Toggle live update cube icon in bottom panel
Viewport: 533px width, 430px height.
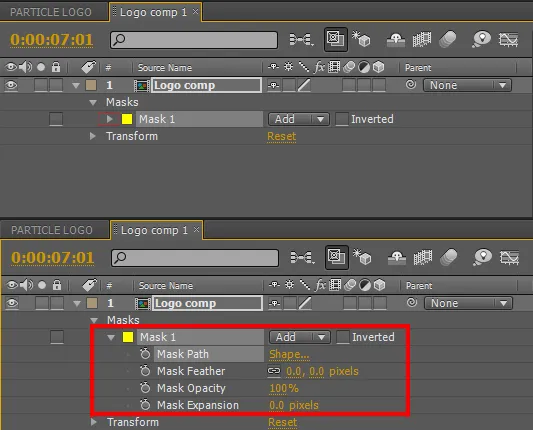[362, 257]
